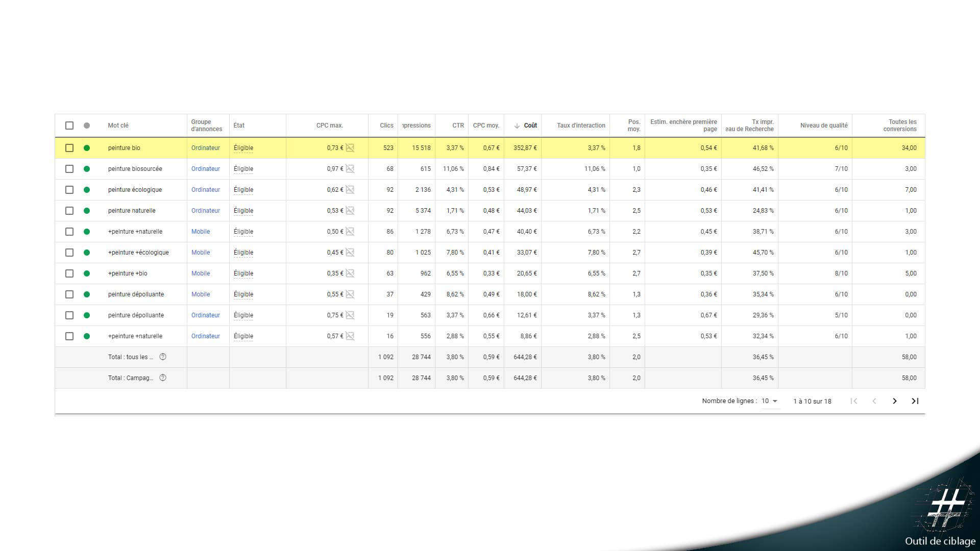
Task: Open Ordinateur ad group link for peinture bio
Action: coord(206,148)
